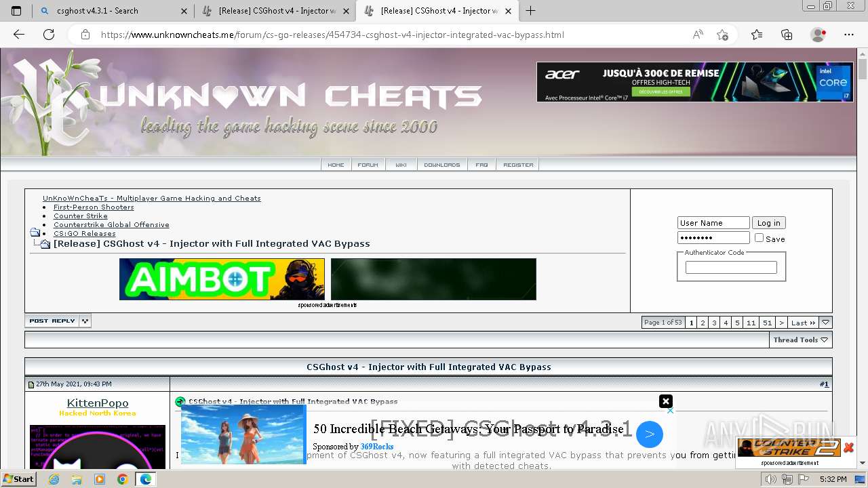Open UnKnoWnCheaTs Multiplayer Game Hacking breadcrumb
Image resolution: width=868 pixels, height=488 pixels.
tap(152, 199)
